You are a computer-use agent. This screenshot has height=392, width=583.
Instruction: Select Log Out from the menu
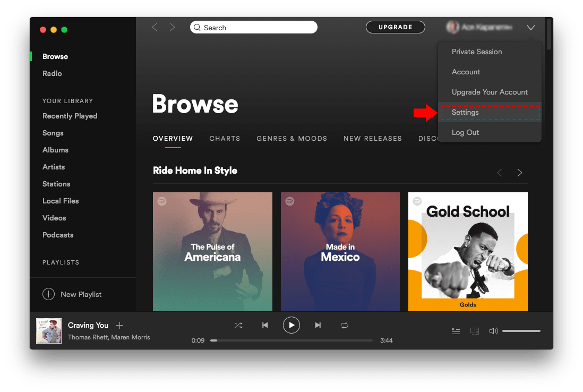pos(490,132)
